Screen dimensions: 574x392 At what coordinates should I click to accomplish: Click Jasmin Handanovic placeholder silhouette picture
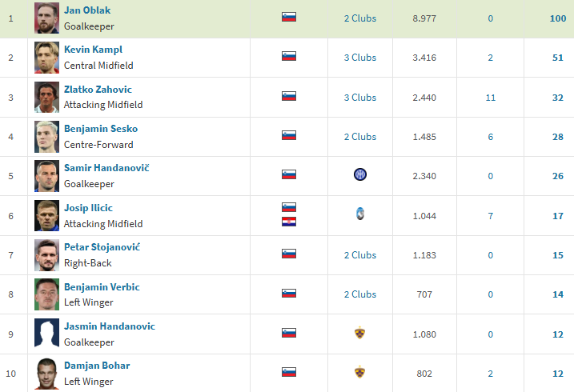coord(46,333)
